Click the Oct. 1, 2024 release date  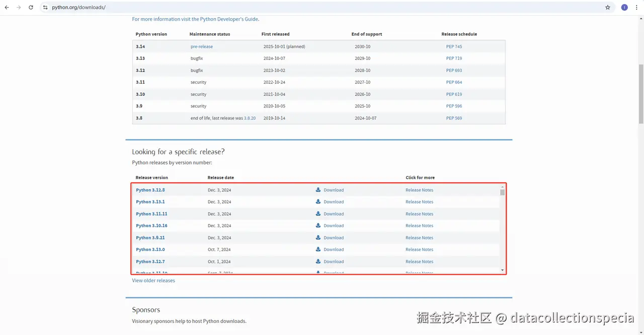pos(219,261)
